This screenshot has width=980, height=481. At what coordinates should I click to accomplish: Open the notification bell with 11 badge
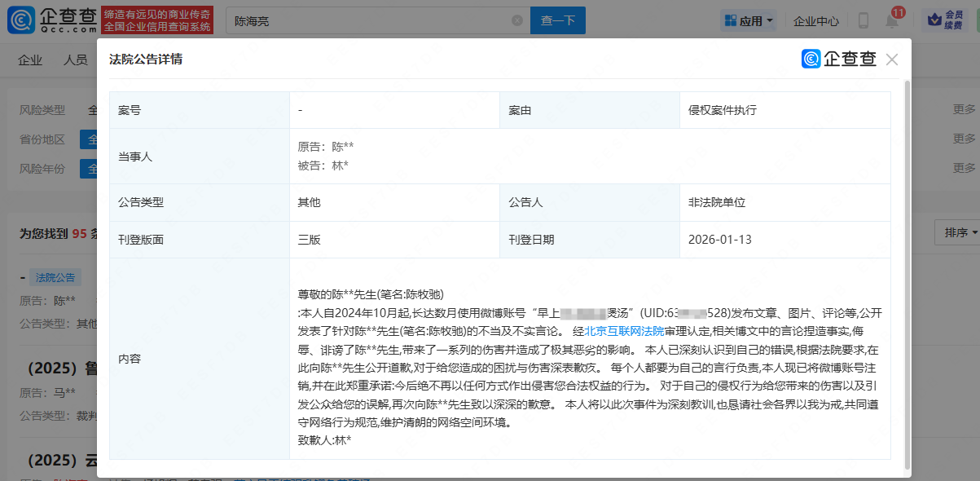(892, 21)
